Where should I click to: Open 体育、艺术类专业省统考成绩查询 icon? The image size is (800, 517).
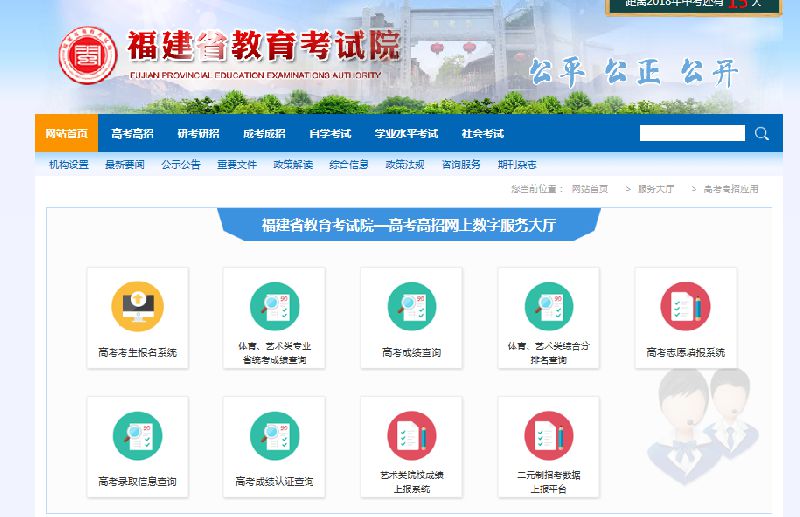click(x=274, y=306)
